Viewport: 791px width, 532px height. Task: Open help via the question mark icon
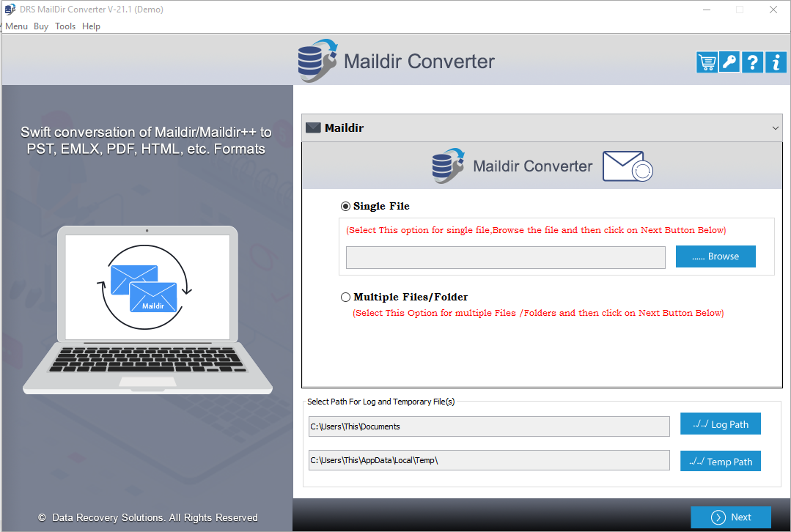(x=752, y=62)
